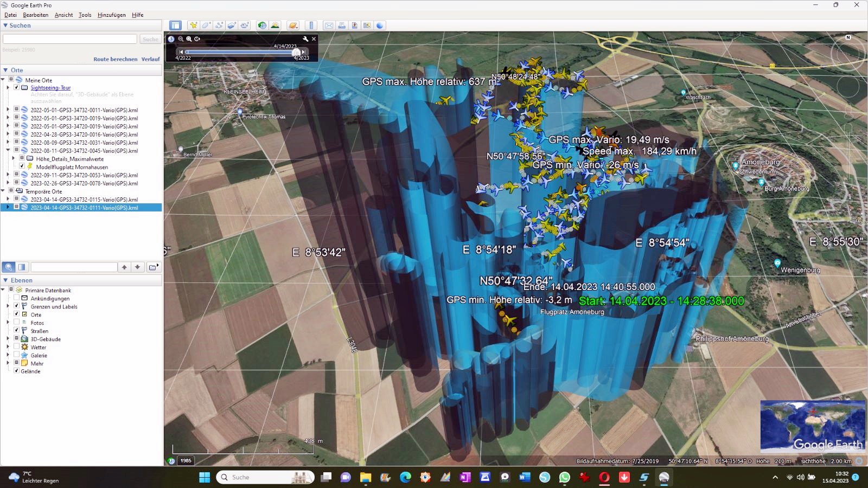The height and width of the screenshot is (488, 868).
Task: Click the blue globe toolbar icon
Action: pyautogui.click(x=380, y=25)
